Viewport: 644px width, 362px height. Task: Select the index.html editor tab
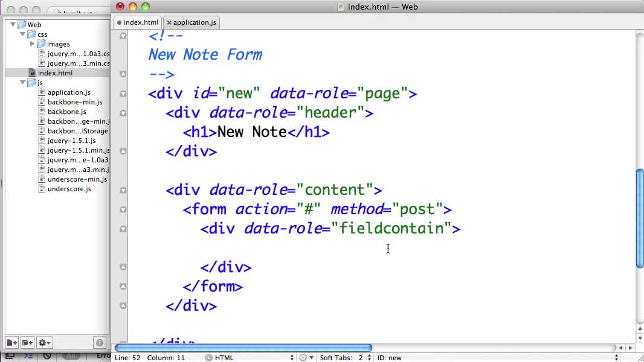(x=140, y=22)
